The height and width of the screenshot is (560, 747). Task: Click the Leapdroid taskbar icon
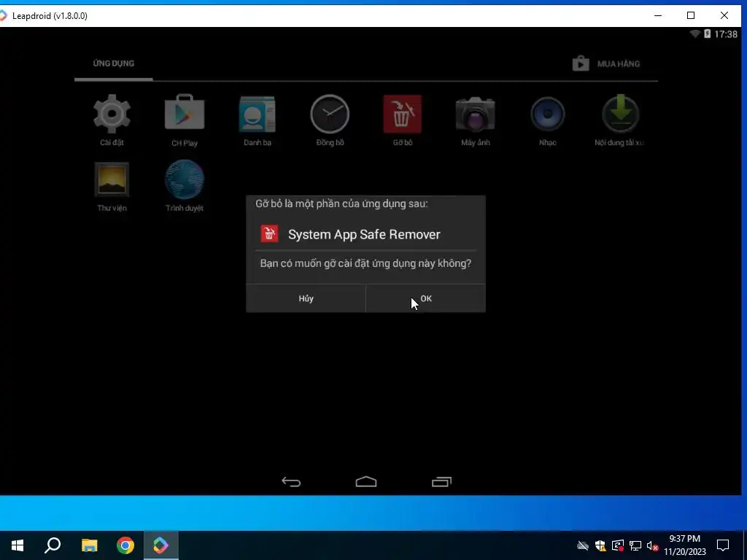click(x=161, y=545)
